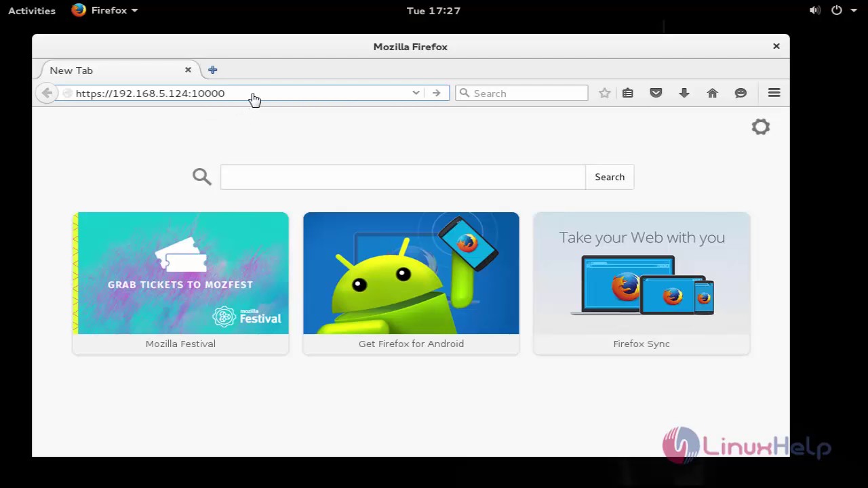Screen dimensions: 868x488
Task: Bookmark this page with the star icon
Action: pos(604,93)
